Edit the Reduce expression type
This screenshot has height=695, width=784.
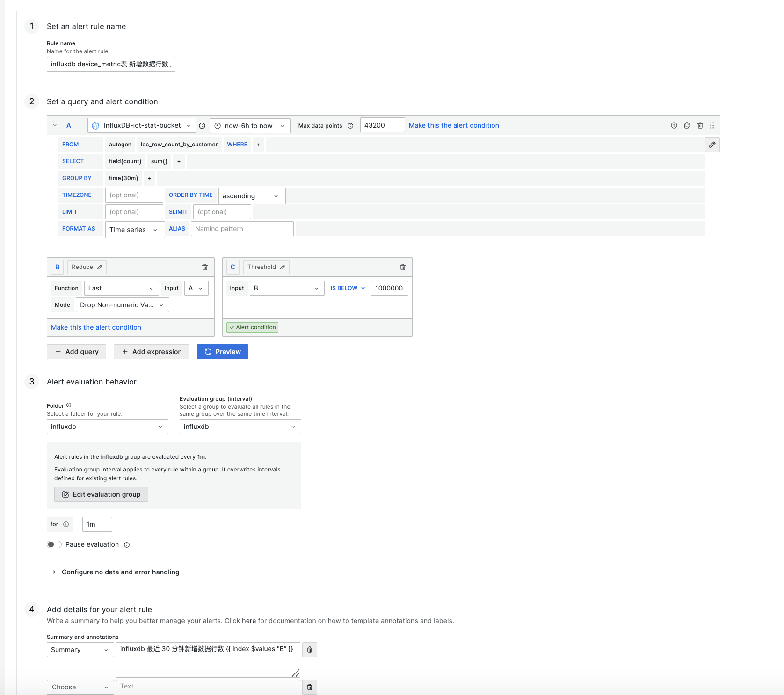87,267
